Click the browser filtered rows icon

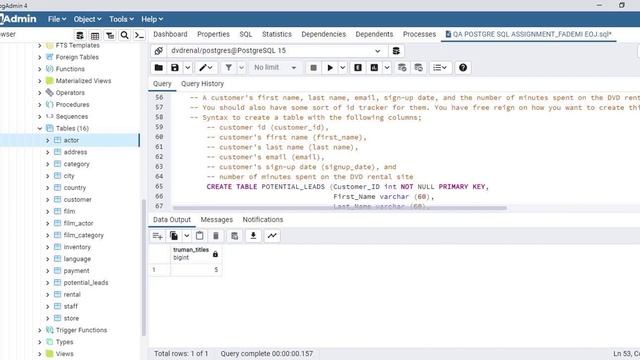[110, 36]
